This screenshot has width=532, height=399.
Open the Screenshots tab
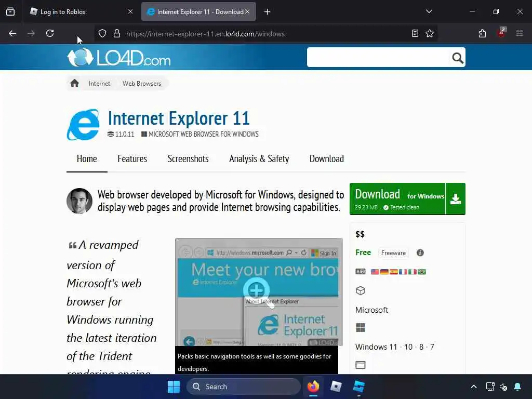(x=188, y=159)
